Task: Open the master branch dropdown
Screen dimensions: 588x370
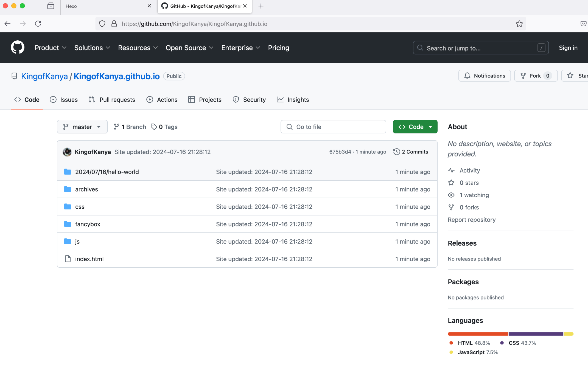Action: 82,127
